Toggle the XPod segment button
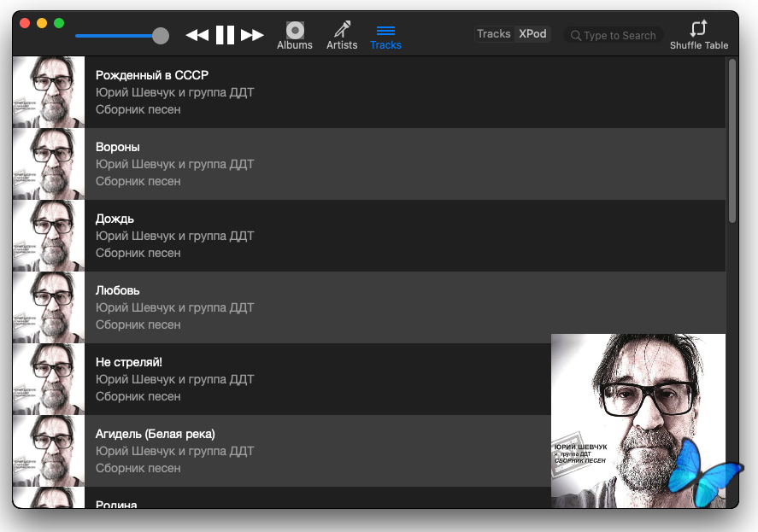The image size is (758, 532). click(532, 34)
